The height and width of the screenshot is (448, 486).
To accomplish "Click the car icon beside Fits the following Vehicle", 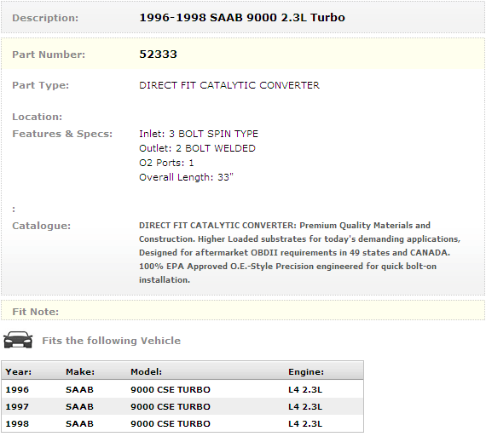I will (x=18, y=340).
